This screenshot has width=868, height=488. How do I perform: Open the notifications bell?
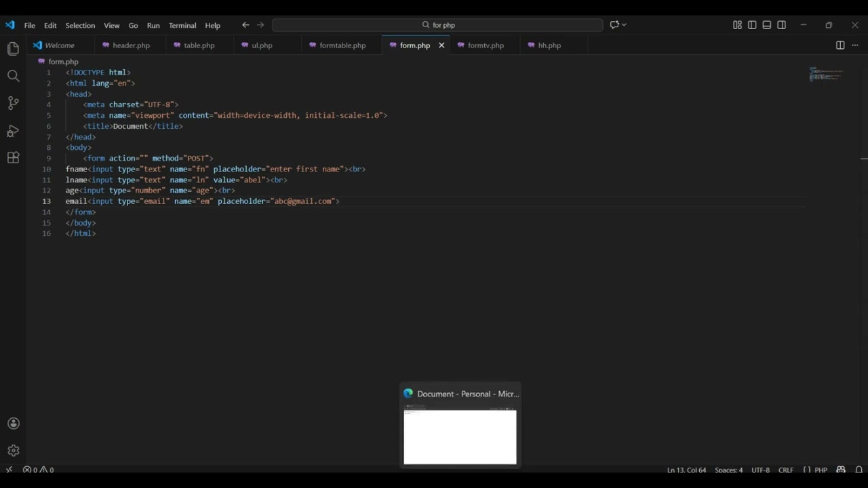tap(859, 470)
